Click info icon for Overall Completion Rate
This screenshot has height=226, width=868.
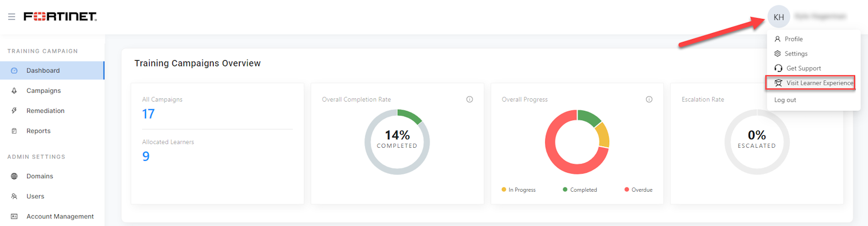tap(469, 99)
